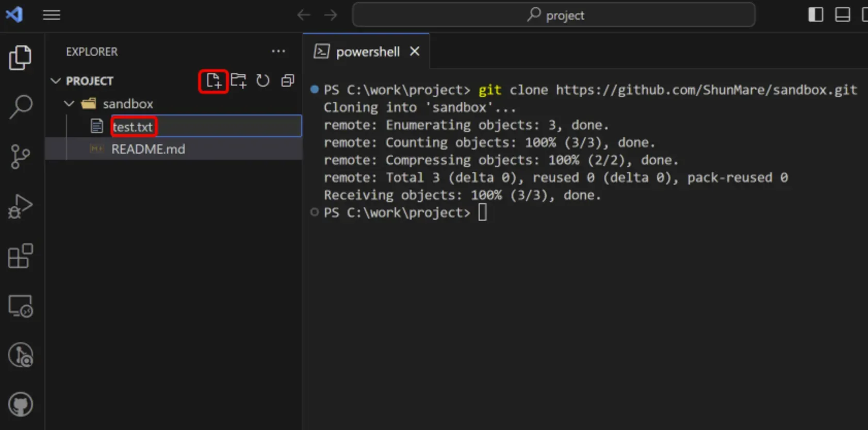
Task: Refresh the Explorer file tree
Action: 263,81
